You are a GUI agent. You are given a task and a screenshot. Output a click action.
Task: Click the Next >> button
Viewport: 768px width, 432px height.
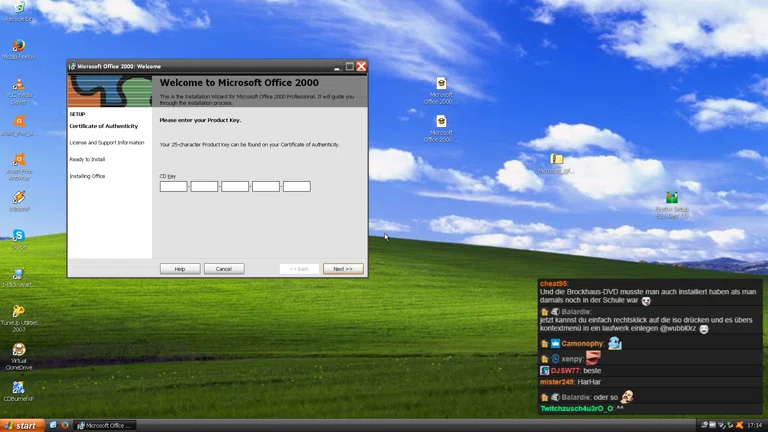tap(343, 269)
